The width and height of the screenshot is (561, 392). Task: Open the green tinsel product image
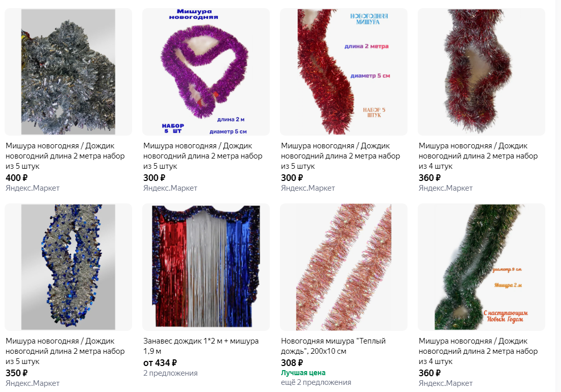[481, 267]
